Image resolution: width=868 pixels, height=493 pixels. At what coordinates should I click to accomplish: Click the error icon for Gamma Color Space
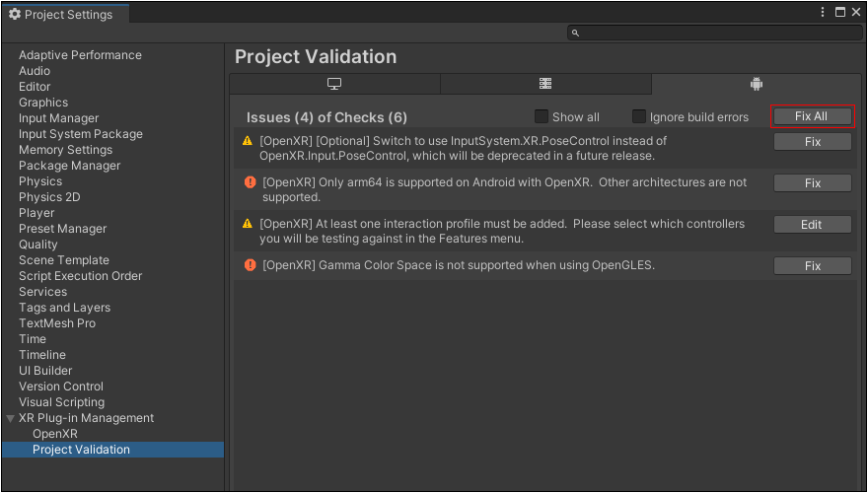tap(251, 265)
